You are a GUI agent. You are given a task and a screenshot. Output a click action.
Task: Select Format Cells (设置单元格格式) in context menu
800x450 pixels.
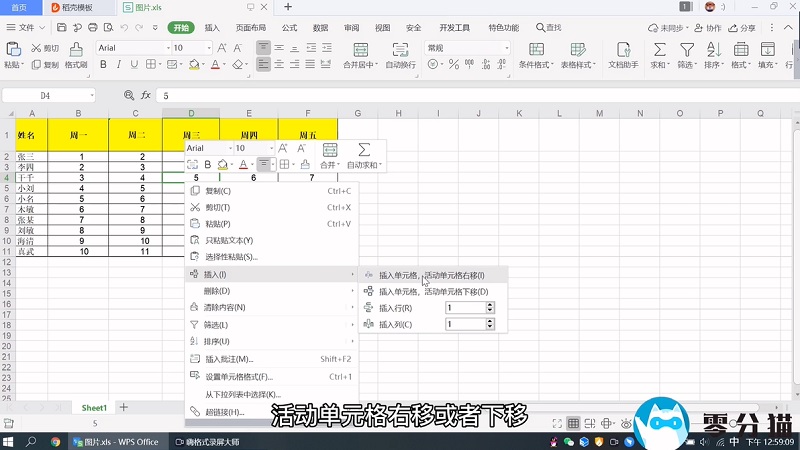click(239, 377)
